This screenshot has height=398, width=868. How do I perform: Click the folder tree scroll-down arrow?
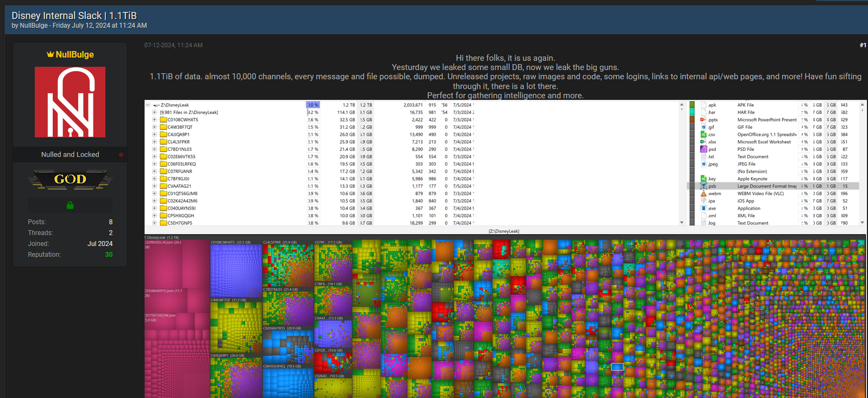point(682,223)
